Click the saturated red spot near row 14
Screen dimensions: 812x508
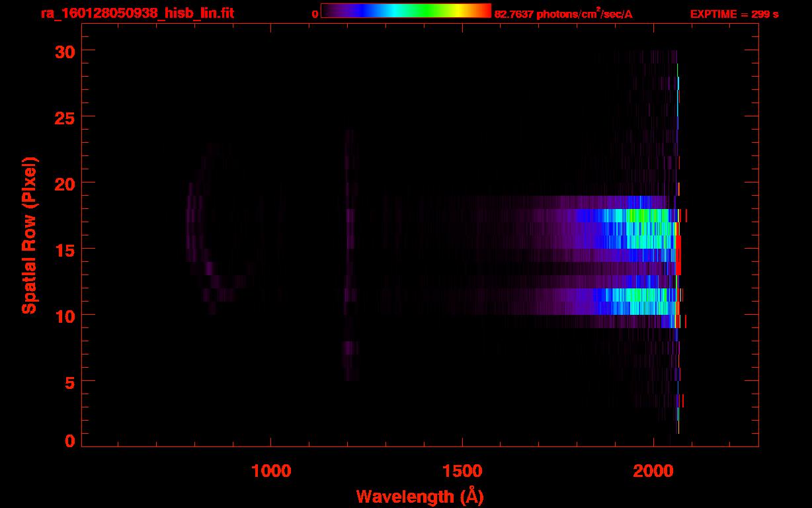click(x=678, y=255)
